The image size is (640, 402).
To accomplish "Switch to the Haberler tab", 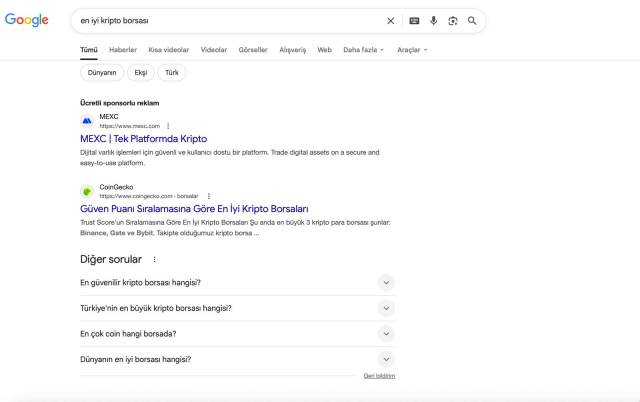I will (x=123, y=49).
